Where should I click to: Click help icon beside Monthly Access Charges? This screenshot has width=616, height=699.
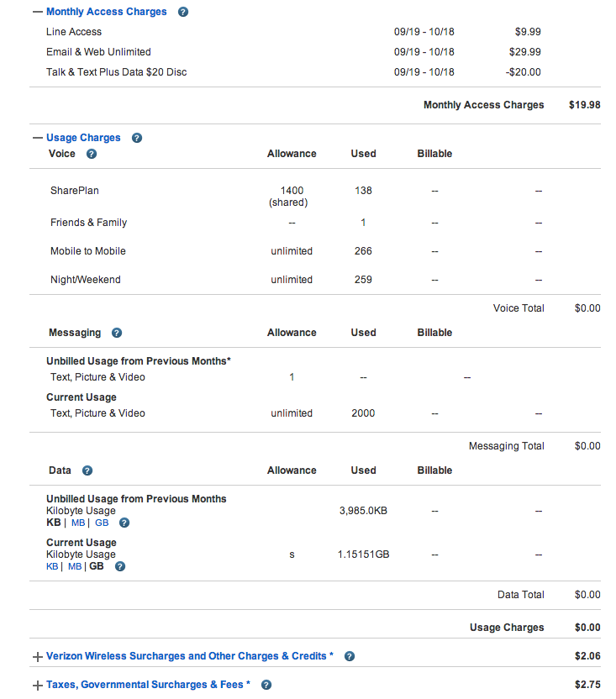pyautogui.click(x=183, y=12)
